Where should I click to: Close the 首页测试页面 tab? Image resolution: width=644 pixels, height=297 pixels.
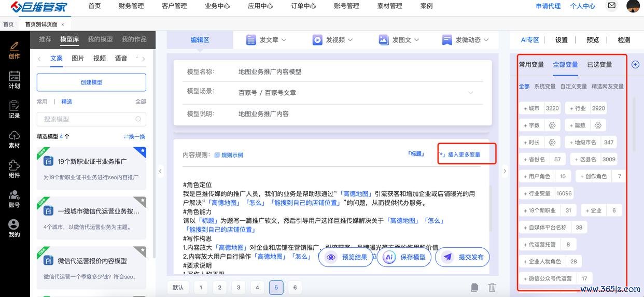pos(63,24)
